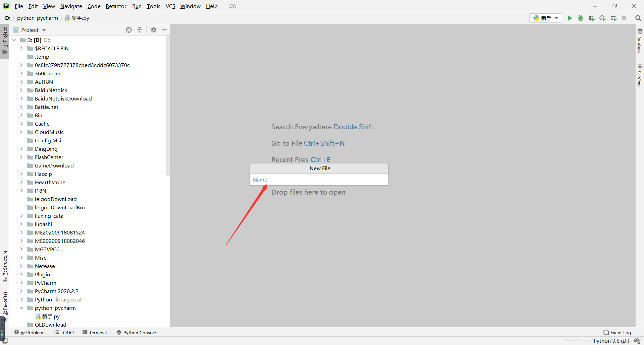Click the grey Stop square icon

[624, 18]
